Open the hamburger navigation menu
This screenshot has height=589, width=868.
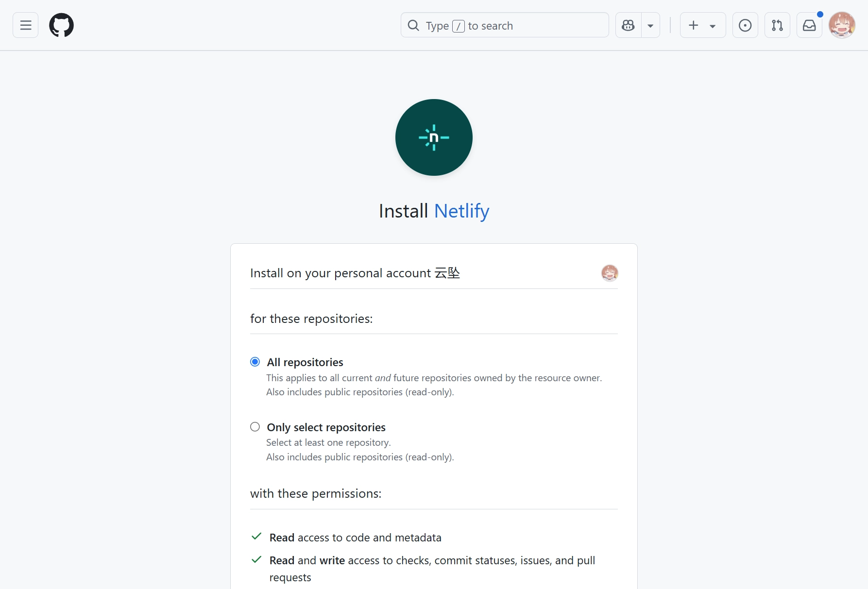[x=25, y=25]
